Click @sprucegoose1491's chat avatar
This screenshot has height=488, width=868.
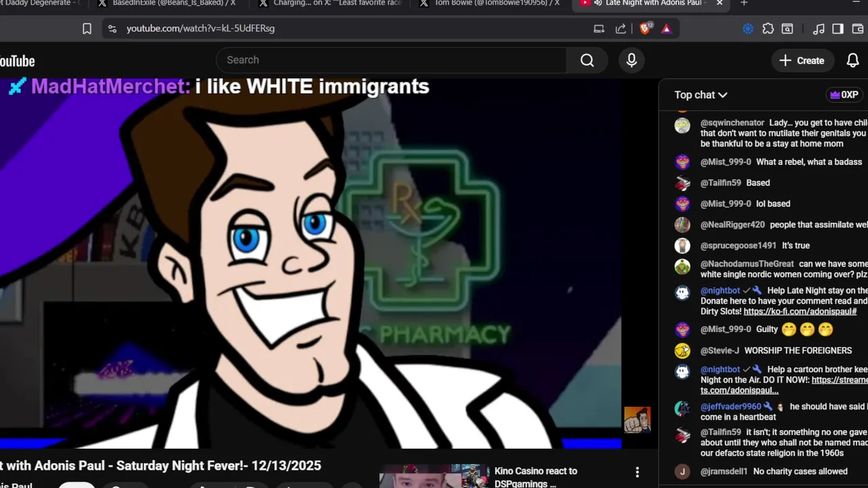(x=682, y=245)
